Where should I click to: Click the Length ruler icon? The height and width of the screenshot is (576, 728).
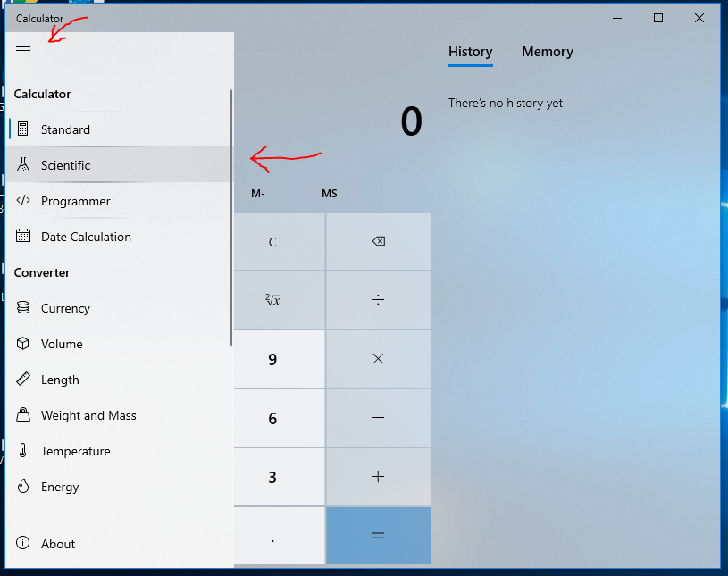[22, 379]
